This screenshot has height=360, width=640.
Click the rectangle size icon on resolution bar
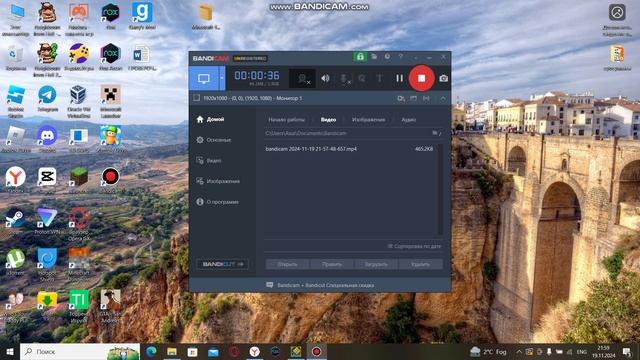413,98
